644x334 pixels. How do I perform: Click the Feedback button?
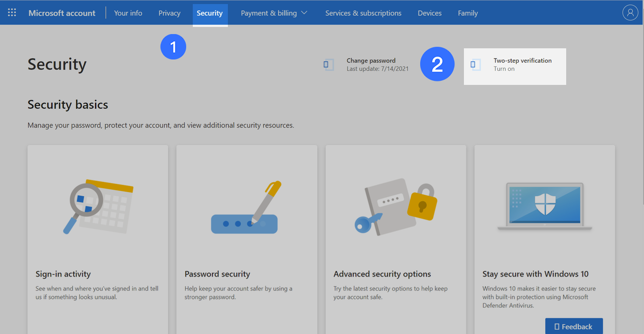tap(573, 326)
